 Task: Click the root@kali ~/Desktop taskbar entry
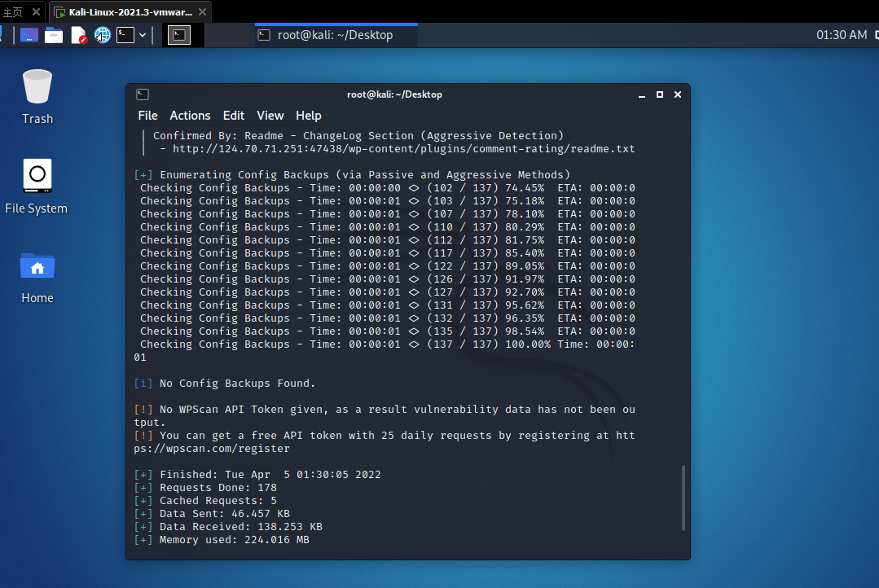(336, 35)
